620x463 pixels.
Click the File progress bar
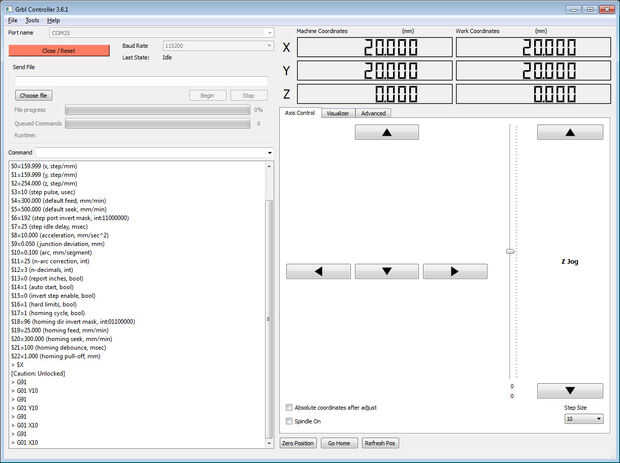tap(158, 110)
